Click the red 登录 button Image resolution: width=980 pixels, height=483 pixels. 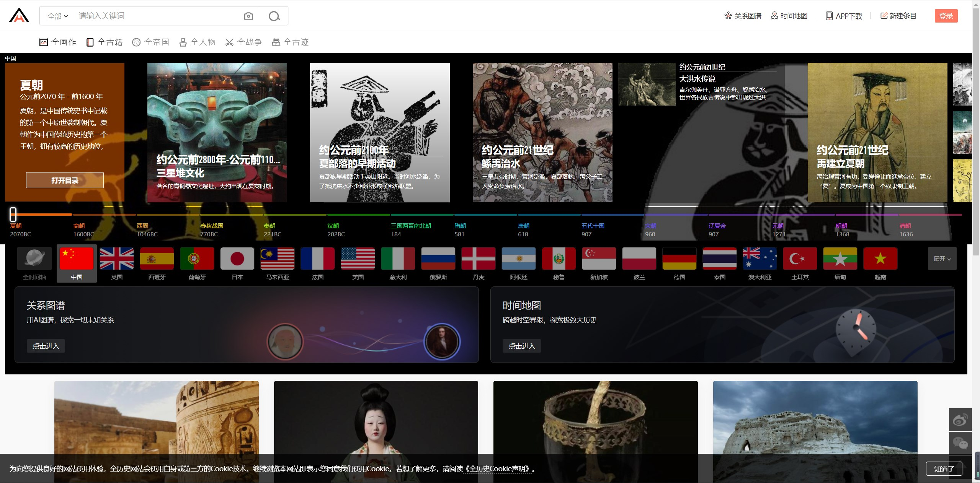click(946, 16)
